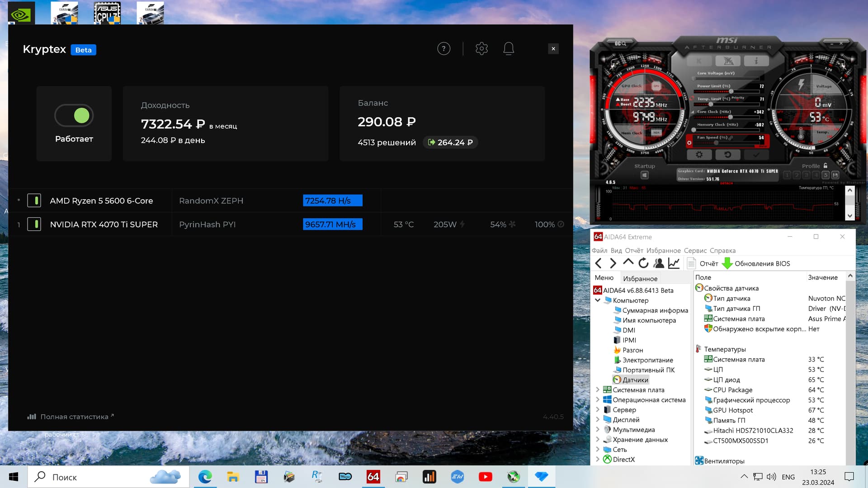Image resolution: width=868 pixels, height=488 pixels.
Task: Expand Хранение данных tree node
Action: (x=598, y=439)
